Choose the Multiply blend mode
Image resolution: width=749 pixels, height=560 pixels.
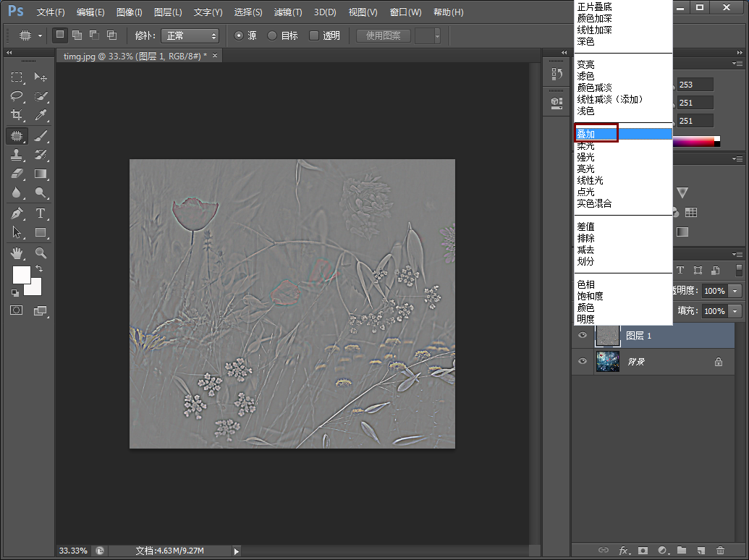click(623, 7)
